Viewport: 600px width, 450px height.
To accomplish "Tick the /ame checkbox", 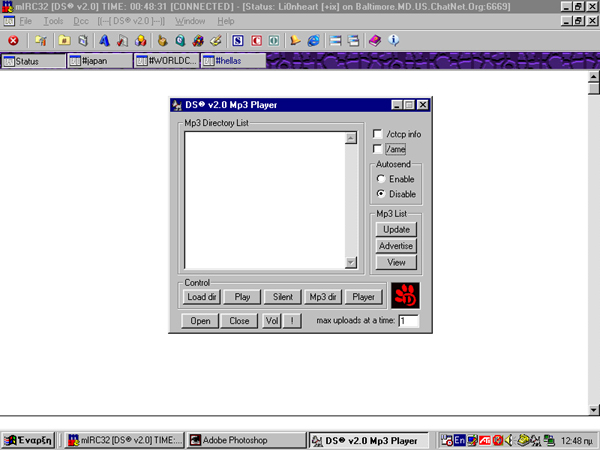I will 378,149.
